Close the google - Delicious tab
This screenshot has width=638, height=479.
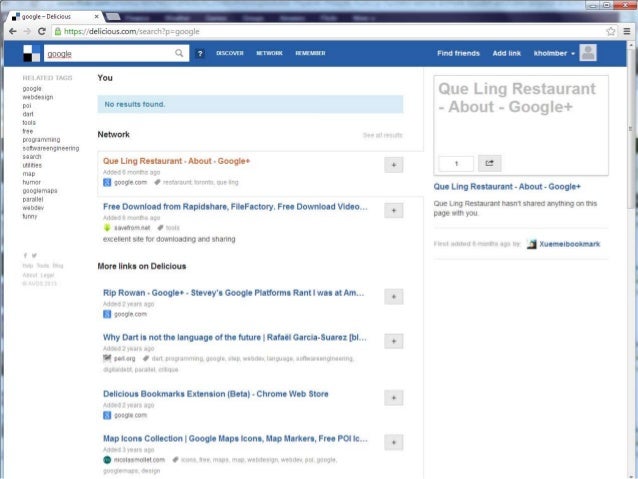[96, 17]
